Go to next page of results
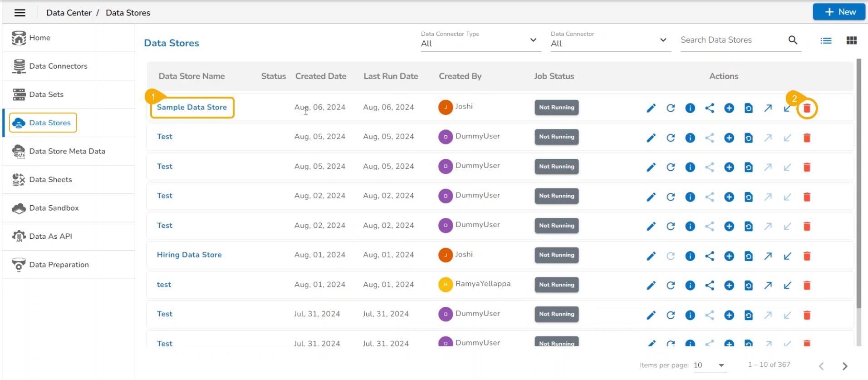 pos(845,366)
